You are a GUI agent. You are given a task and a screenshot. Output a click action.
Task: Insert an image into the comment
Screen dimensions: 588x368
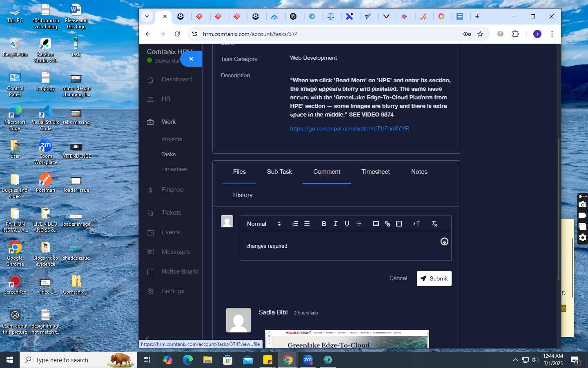pos(376,224)
